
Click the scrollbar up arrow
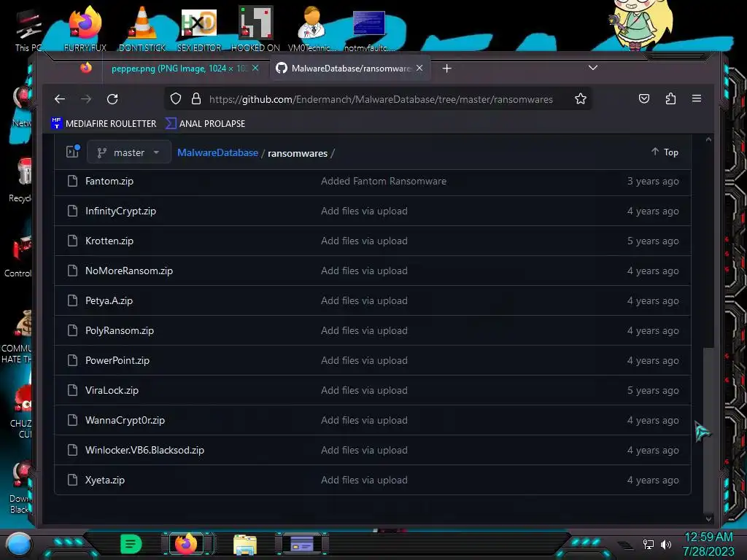click(708, 139)
